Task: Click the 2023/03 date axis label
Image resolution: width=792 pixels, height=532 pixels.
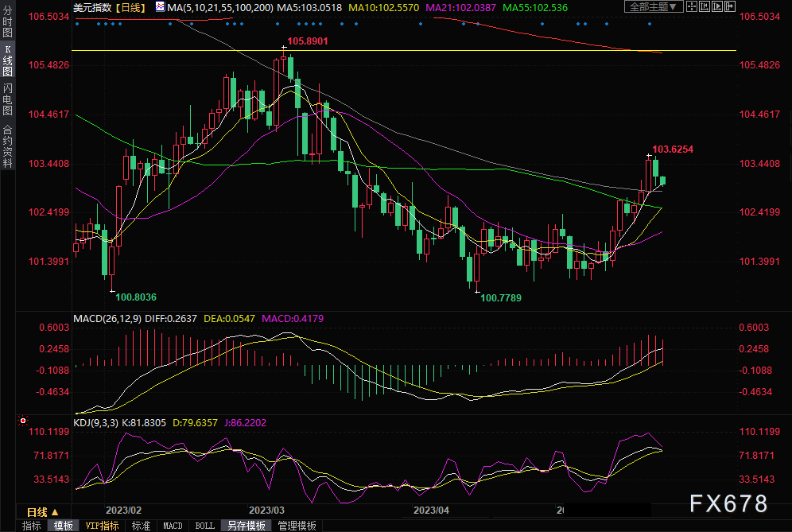Action: tap(266, 511)
